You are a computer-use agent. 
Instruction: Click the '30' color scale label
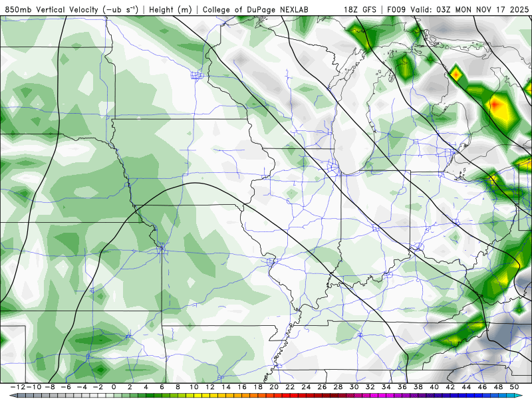click(354, 387)
